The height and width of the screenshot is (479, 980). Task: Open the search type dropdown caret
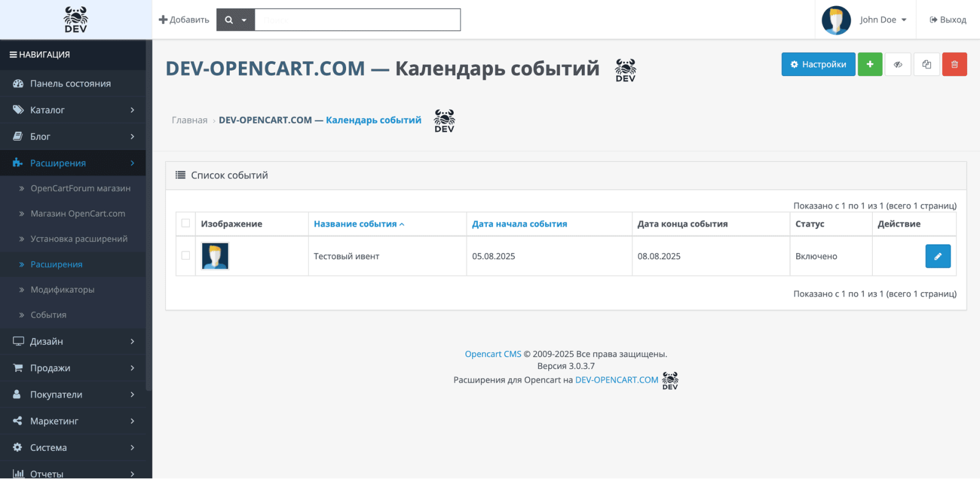pyautogui.click(x=244, y=20)
